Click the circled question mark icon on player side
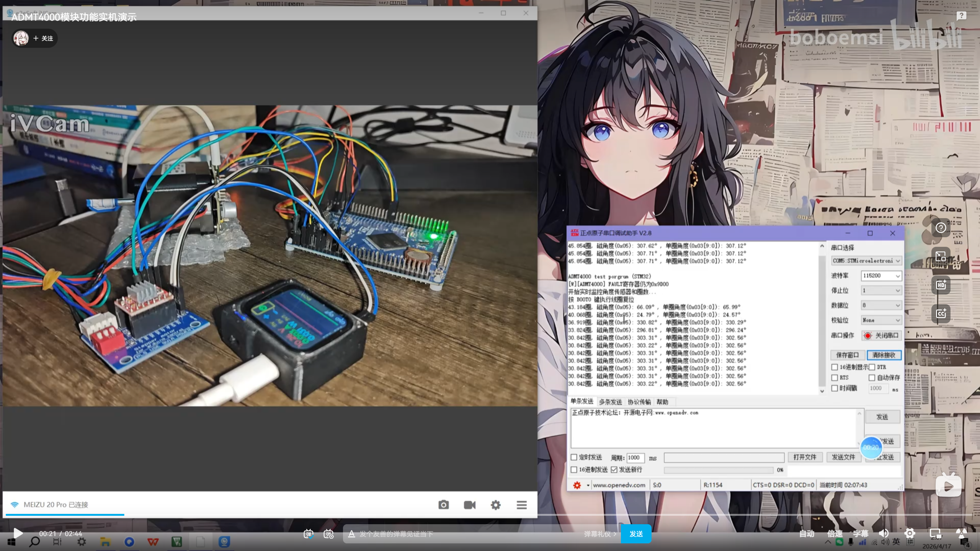Screen dimensions: 980x551 pos(941,228)
